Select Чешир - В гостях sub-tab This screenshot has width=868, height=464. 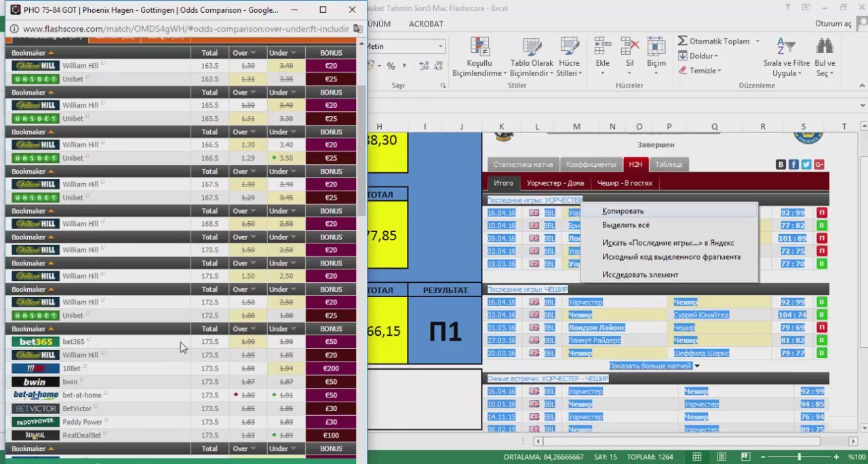(x=625, y=183)
